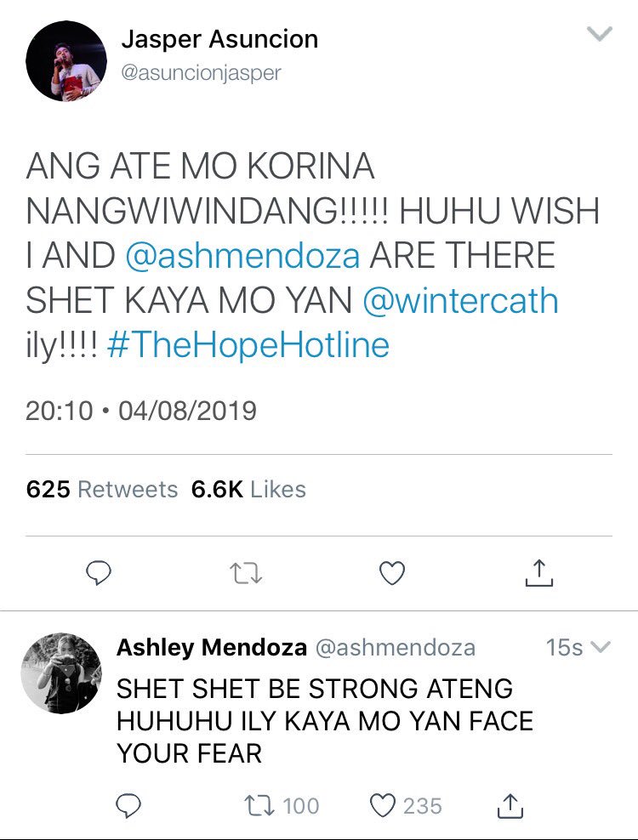This screenshot has width=638, height=840.
Task: Reply to Ashley Mendoza's reply
Action: coord(128,806)
